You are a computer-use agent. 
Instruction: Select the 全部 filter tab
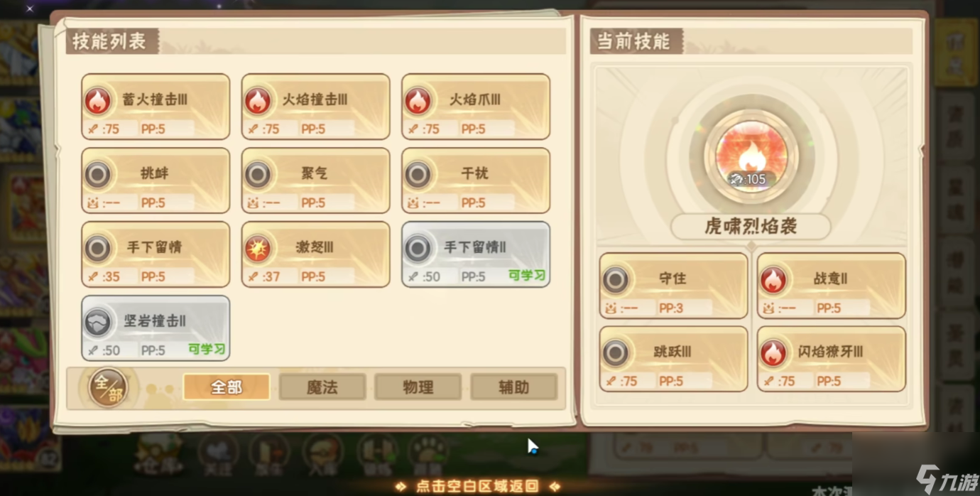227,387
